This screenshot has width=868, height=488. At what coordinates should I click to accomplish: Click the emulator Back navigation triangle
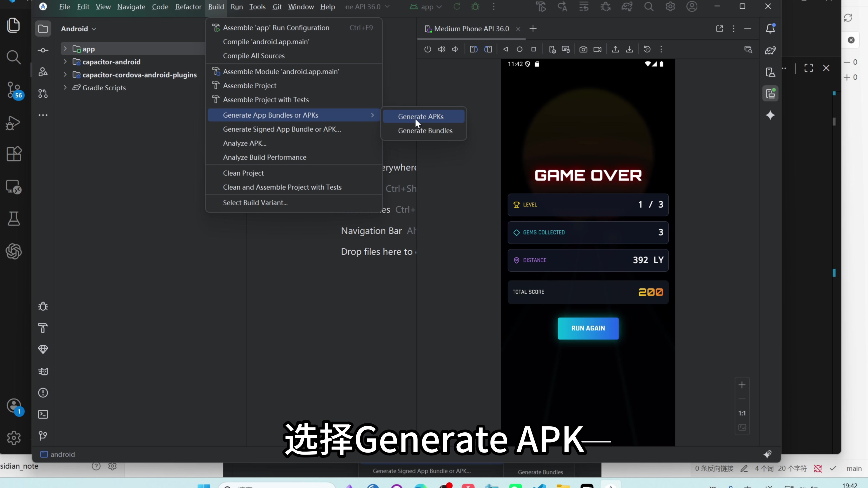pyautogui.click(x=505, y=49)
